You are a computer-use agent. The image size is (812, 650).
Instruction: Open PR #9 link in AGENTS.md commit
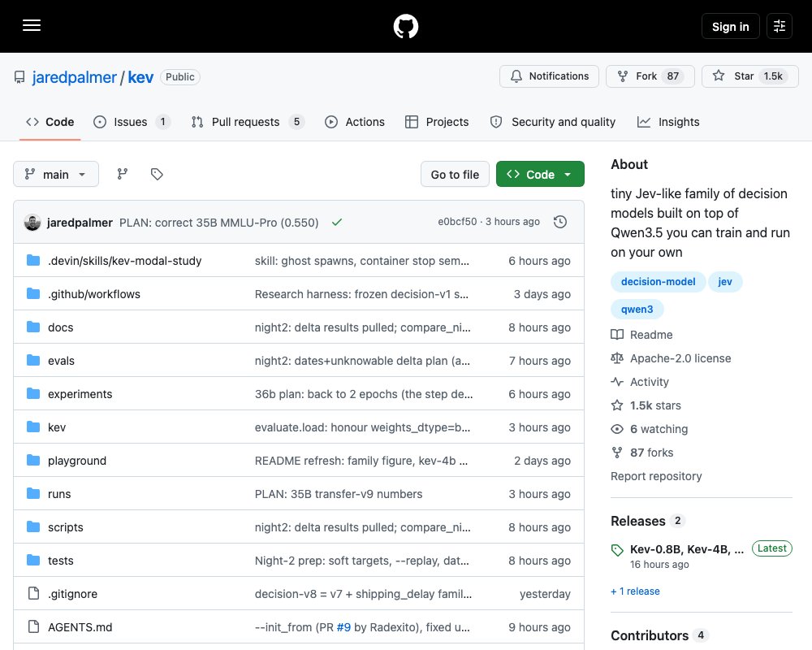(343, 627)
